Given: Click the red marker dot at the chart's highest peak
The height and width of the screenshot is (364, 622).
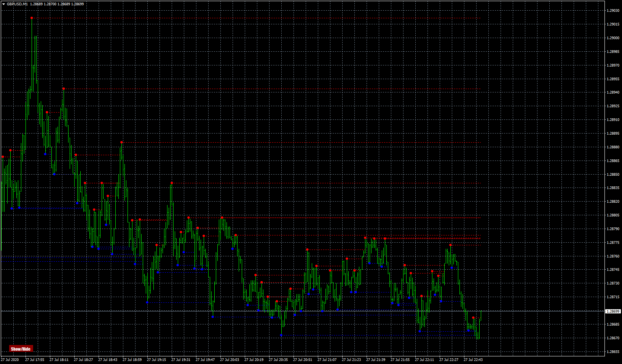Looking at the screenshot, I should tap(32, 18).
